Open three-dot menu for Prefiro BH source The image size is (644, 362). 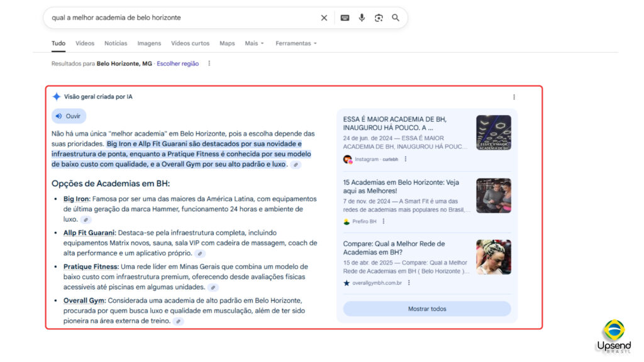(384, 221)
